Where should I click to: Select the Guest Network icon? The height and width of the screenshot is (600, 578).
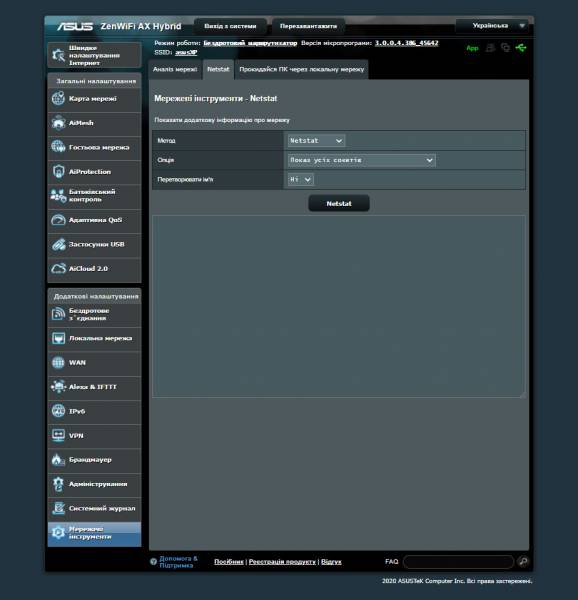[x=58, y=147]
